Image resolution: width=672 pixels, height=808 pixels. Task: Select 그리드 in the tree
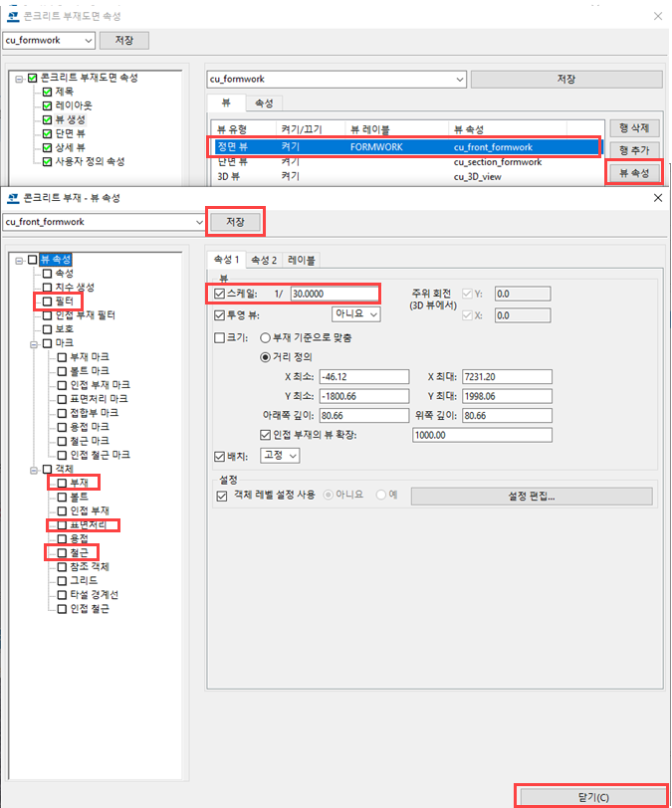84,581
